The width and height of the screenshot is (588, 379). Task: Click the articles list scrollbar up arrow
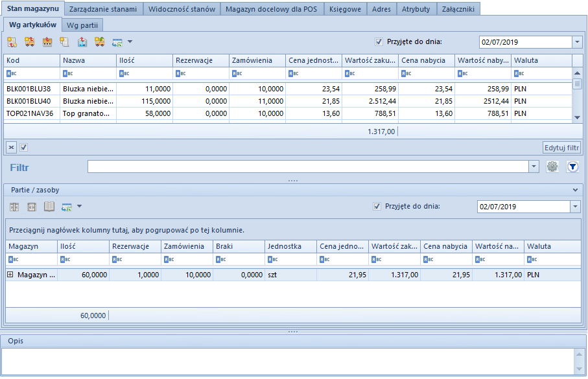(x=577, y=73)
